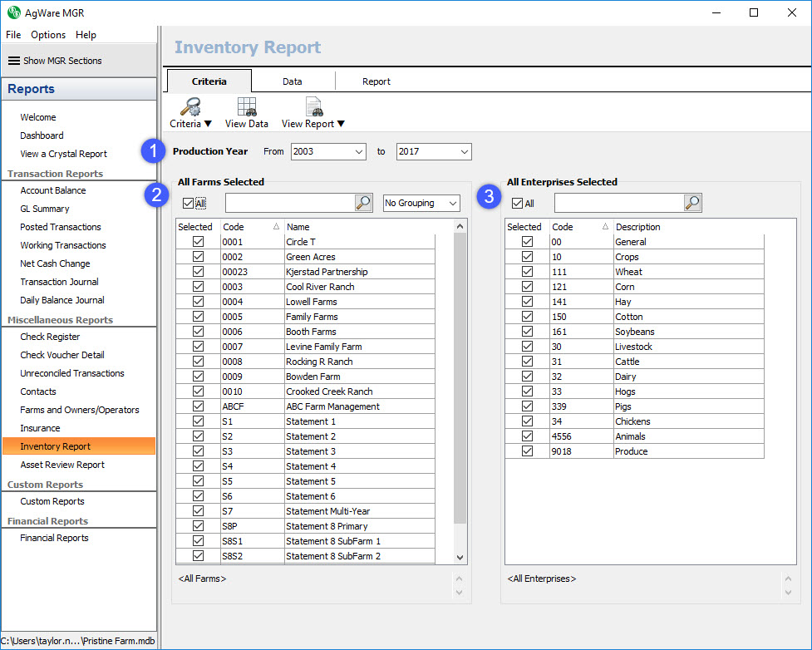Screen dimensions: 812x650
Task: Click the enterprises search magnifier icon
Action: [x=692, y=203]
